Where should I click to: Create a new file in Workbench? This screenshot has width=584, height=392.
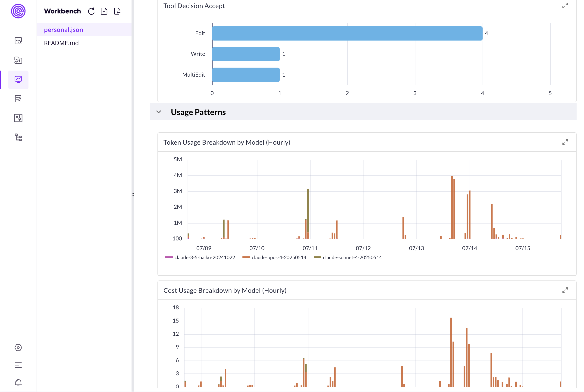click(104, 11)
